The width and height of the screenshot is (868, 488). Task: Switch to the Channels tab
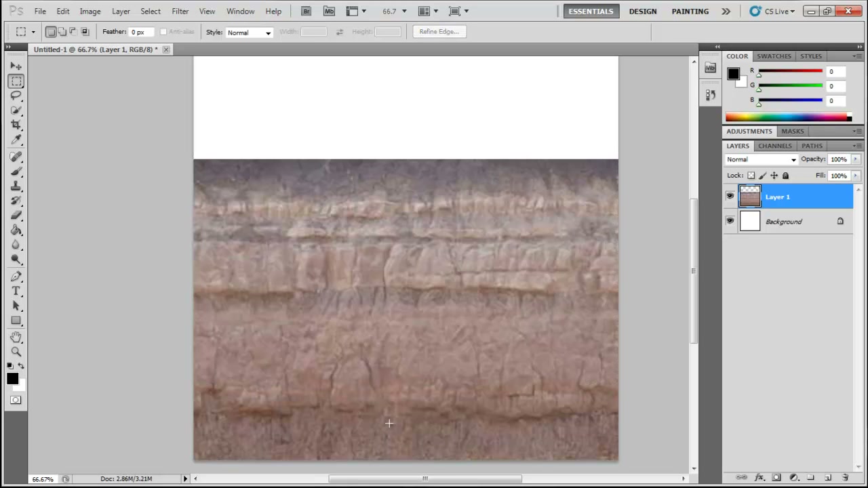coord(774,146)
